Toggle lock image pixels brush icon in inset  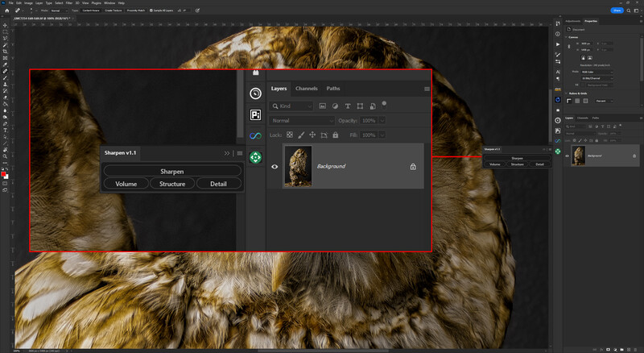tap(301, 135)
